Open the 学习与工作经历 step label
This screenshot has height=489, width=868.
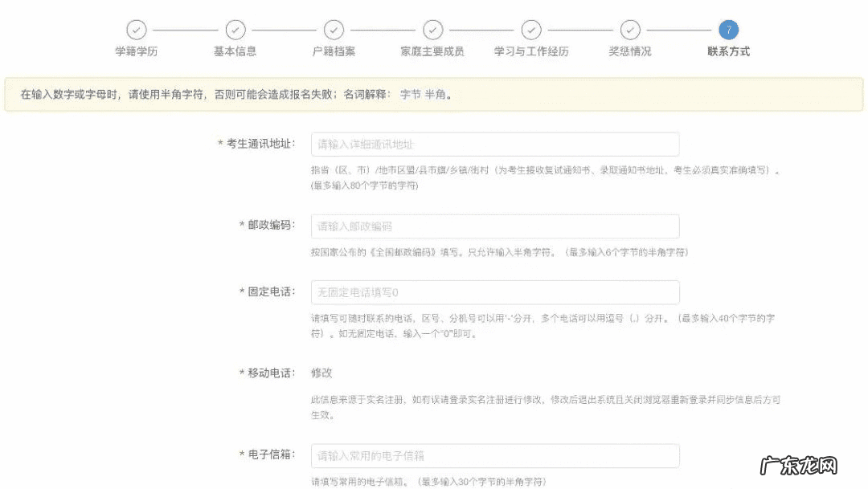pyautogui.click(x=531, y=50)
